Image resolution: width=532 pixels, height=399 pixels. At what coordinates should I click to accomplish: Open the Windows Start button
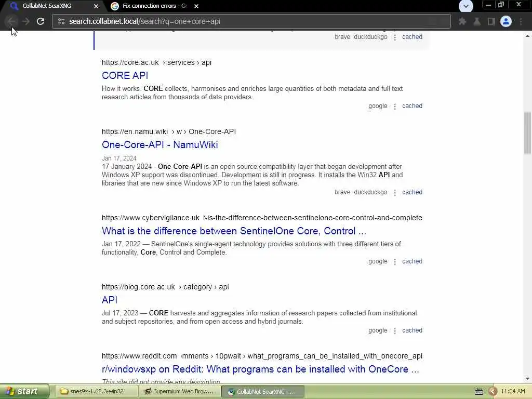[24, 392]
